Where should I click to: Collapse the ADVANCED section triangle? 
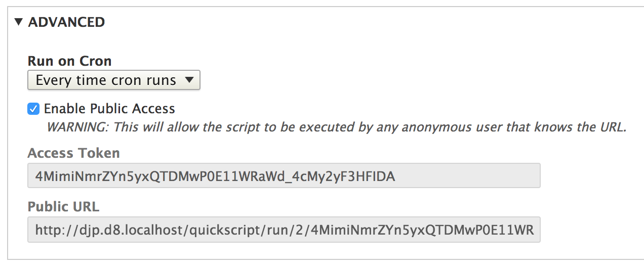click(x=19, y=22)
